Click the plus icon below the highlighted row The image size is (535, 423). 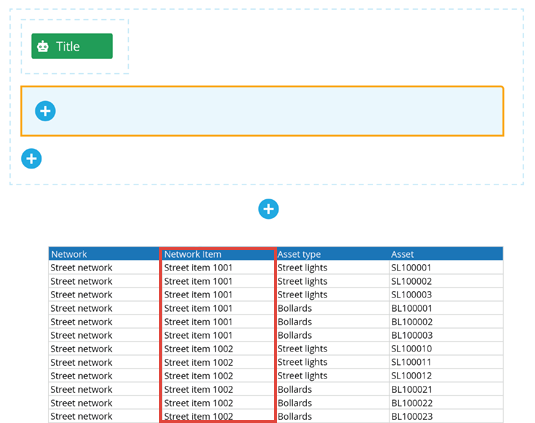click(31, 159)
